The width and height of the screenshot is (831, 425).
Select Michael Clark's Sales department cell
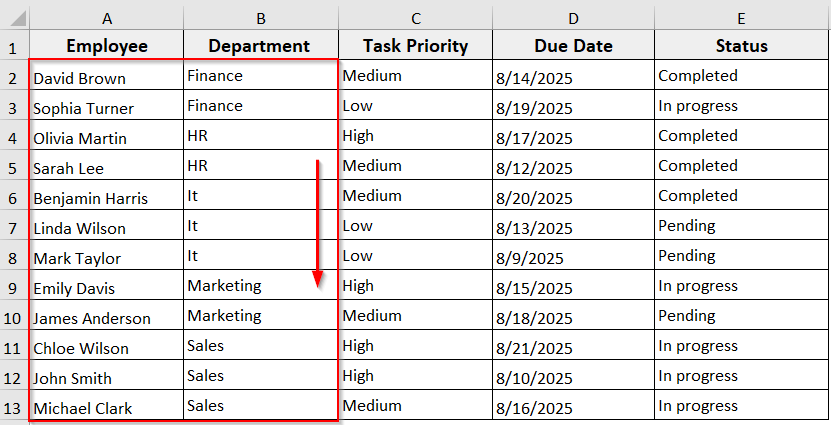coord(260,407)
